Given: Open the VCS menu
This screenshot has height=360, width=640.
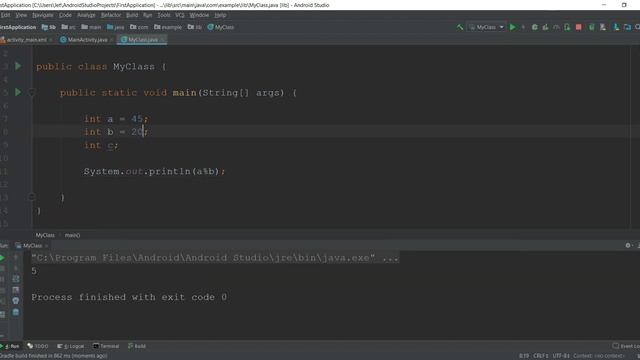Looking at the screenshot, I should pyautogui.click(x=180, y=15).
